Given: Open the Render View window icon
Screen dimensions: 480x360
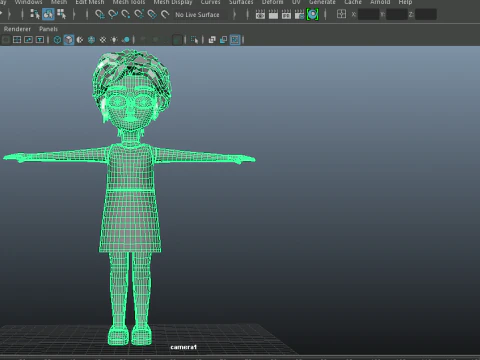Looking at the screenshot, I should click(260, 14).
